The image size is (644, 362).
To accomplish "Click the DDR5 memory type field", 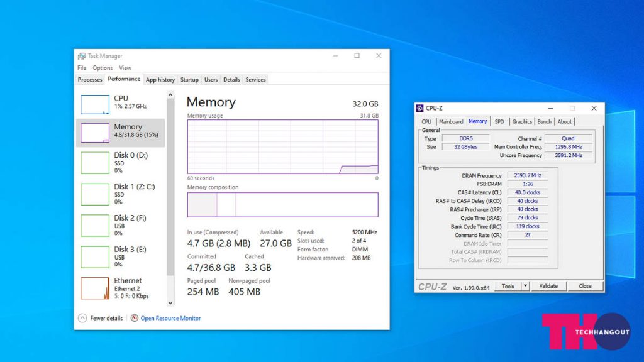I will (x=466, y=138).
